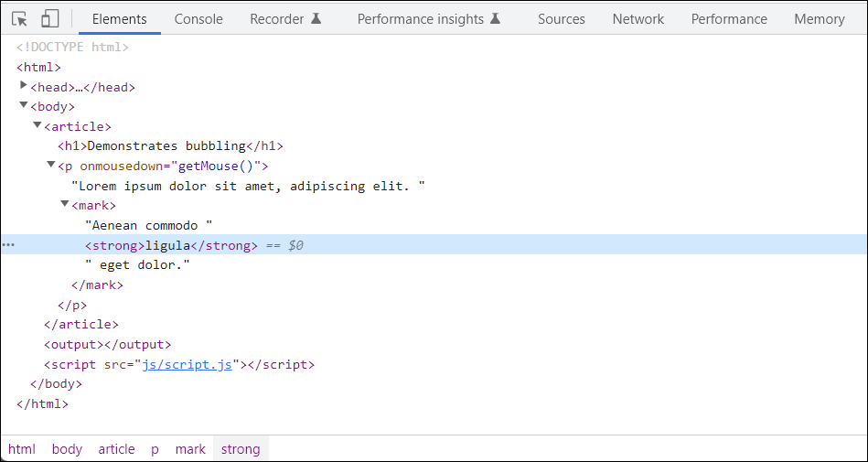Click the onmousedown attribute name

click(x=122, y=167)
